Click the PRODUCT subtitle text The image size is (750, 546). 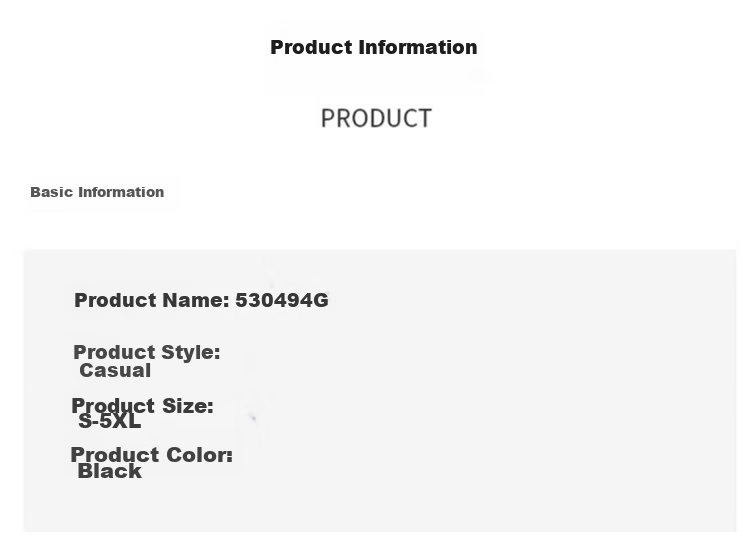click(376, 118)
